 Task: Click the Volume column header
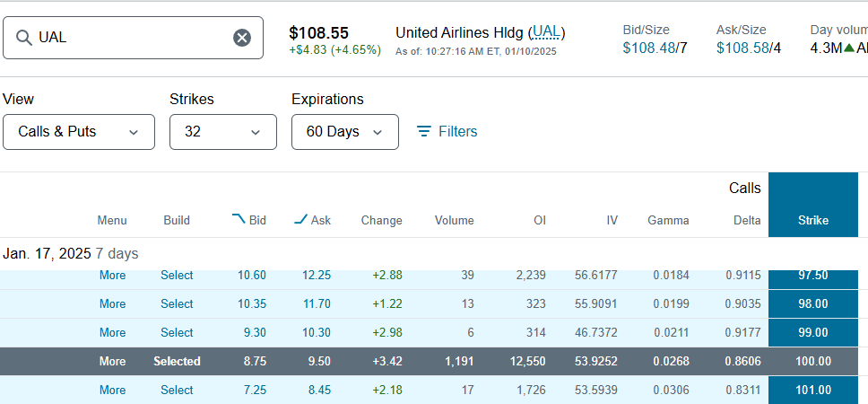(454, 221)
